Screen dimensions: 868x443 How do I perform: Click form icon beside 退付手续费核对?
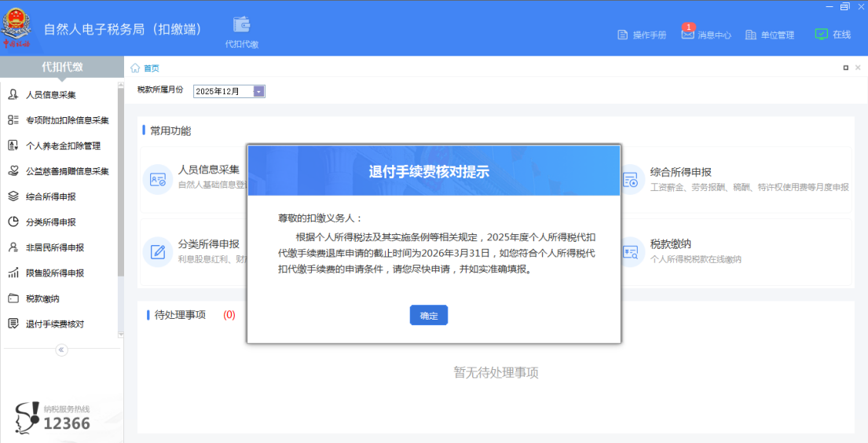point(13,324)
